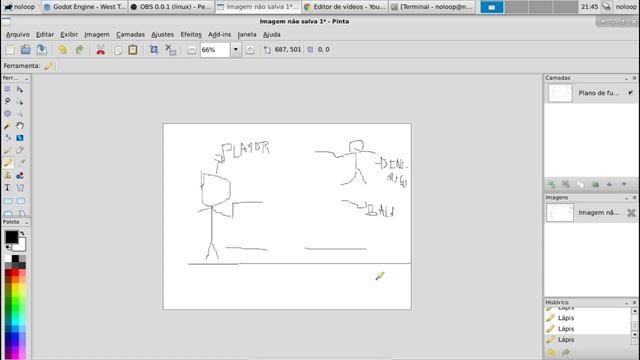Select the Ellipse Select tool

tap(7, 113)
